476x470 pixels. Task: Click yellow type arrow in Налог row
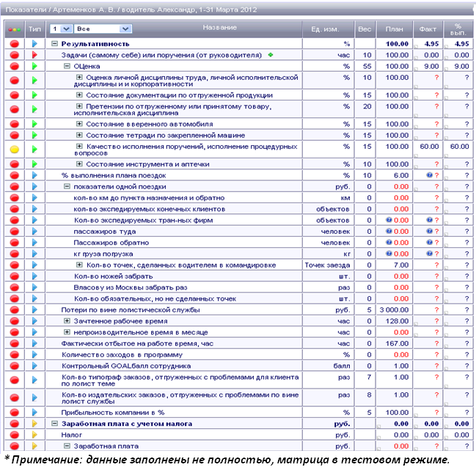click(x=34, y=435)
